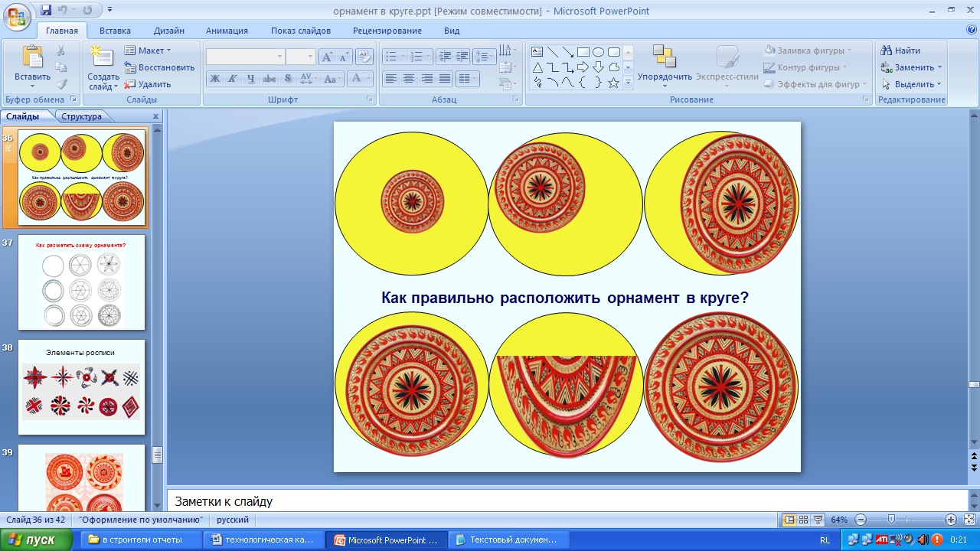
Task: Click the zoom in plus button
Action: click(951, 520)
